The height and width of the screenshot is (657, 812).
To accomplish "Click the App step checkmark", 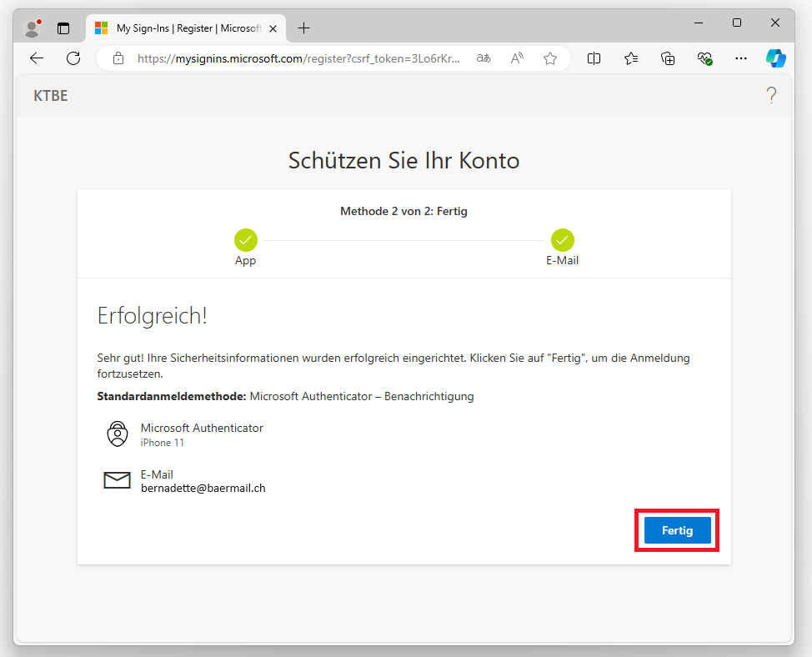I will [x=245, y=240].
